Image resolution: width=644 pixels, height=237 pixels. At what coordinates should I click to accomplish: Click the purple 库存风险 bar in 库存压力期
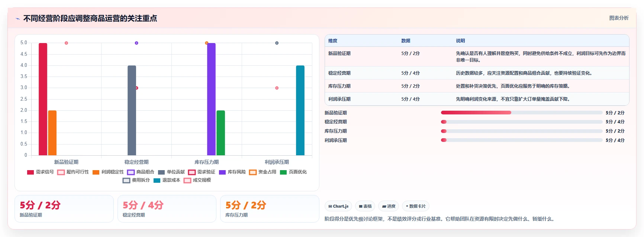point(212,99)
